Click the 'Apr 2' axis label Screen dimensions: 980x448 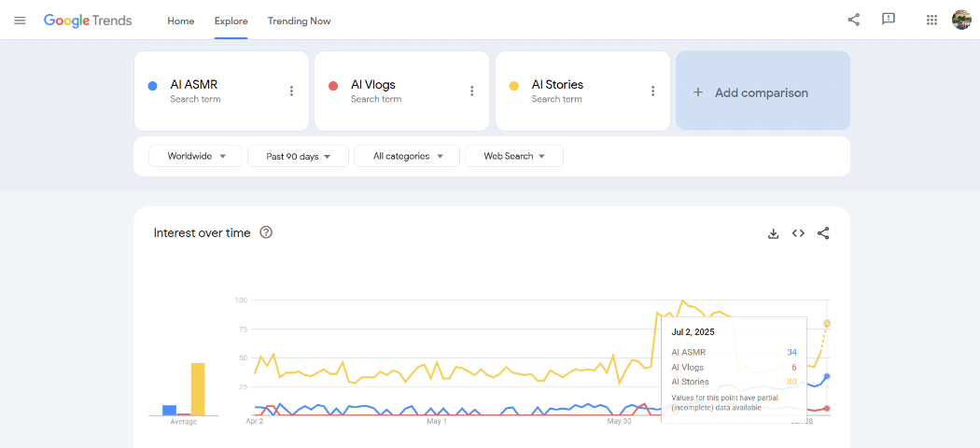(x=255, y=422)
